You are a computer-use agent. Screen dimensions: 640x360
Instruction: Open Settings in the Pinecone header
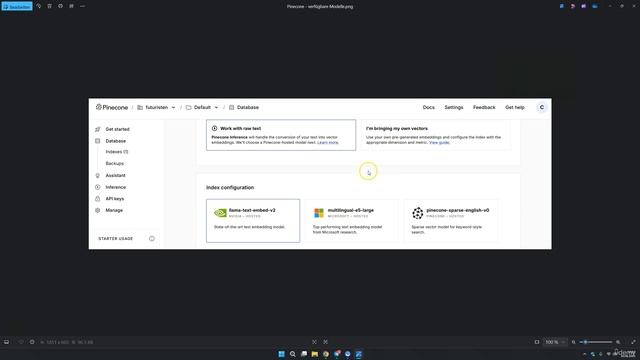[454, 107]
